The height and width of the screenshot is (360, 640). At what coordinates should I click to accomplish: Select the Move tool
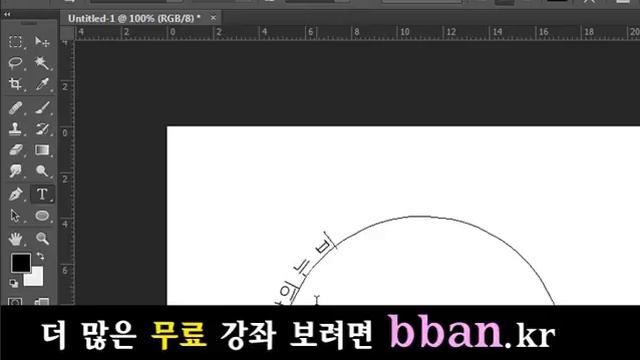tap(42, 41)
